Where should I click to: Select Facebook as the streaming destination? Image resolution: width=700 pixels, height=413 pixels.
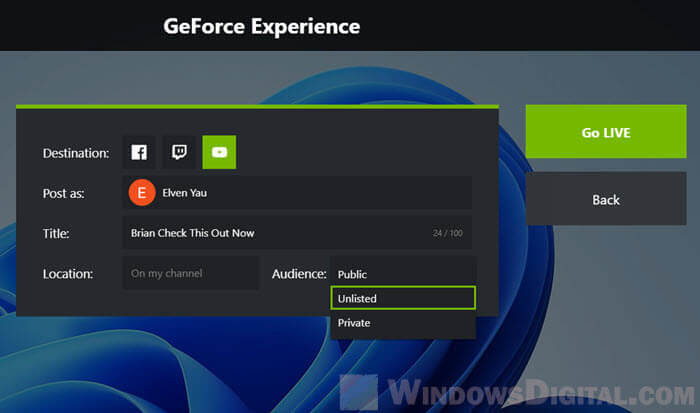[x=139, y=152]
